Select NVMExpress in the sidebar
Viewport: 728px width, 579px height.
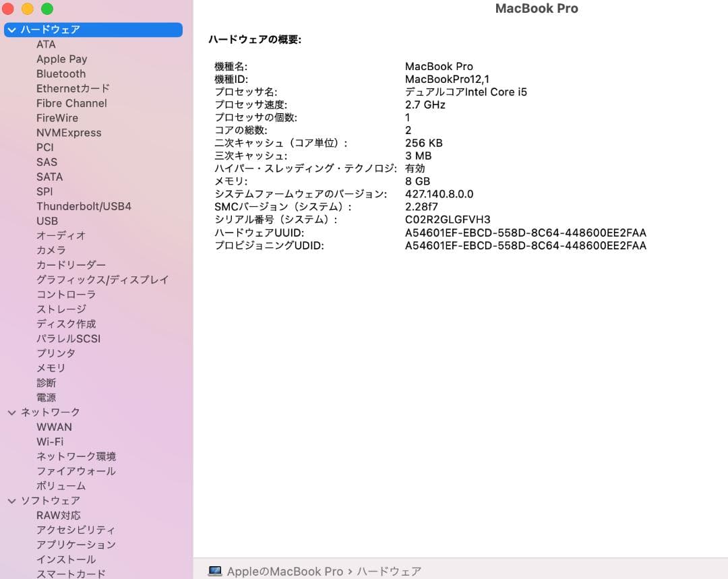[69, 133]
